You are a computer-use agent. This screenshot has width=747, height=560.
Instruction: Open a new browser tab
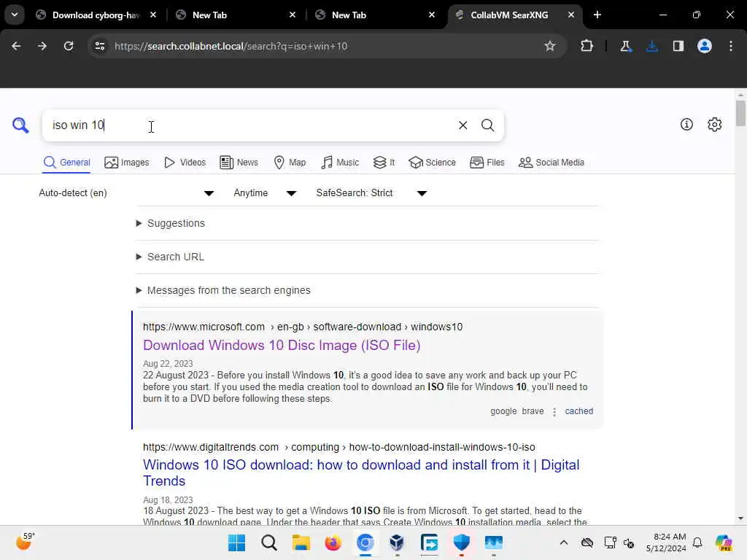(597, 15)
